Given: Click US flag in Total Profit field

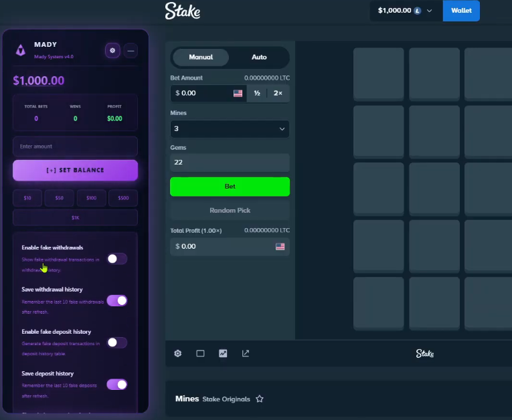Looking at the screenshot, I should 280,247.
